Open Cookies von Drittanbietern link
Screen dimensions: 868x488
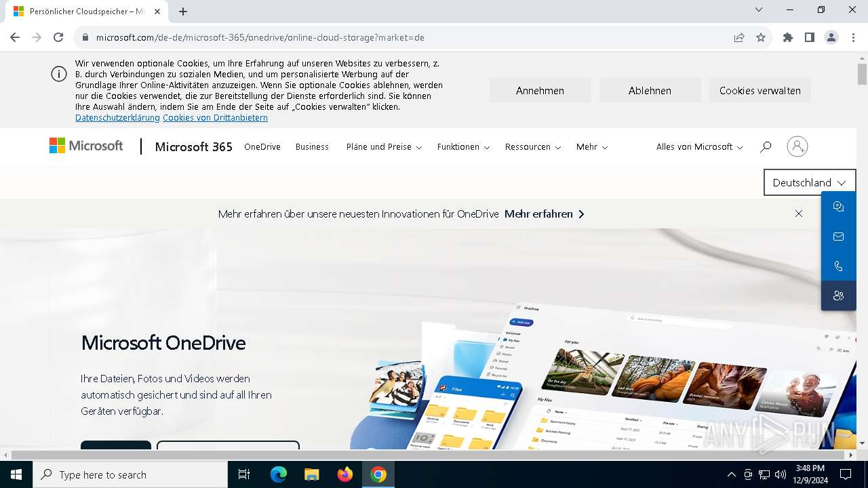coord(215,117)
